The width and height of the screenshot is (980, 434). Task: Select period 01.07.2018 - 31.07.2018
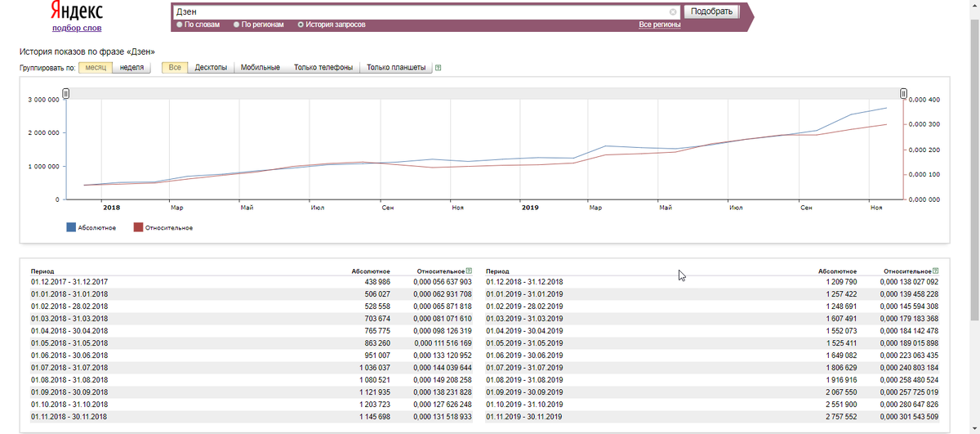coord(69,367)
